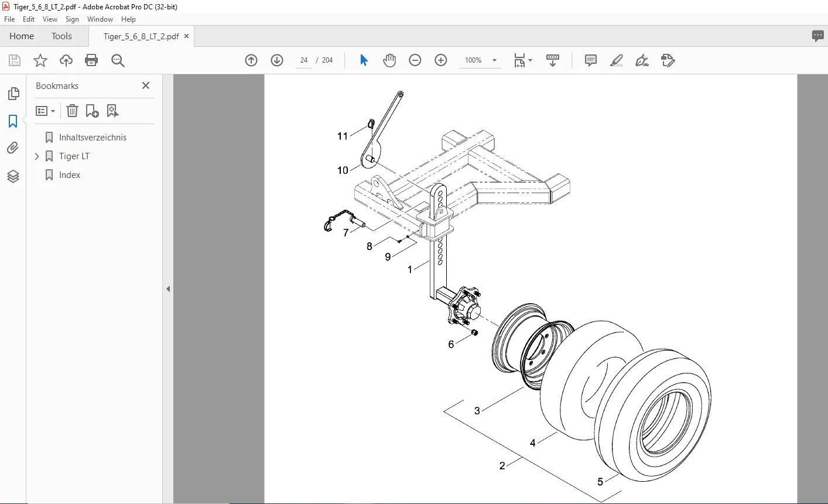Screen dimensions: 828x504
Task: Print the document with the printer icon
Action: pos(91,60)
